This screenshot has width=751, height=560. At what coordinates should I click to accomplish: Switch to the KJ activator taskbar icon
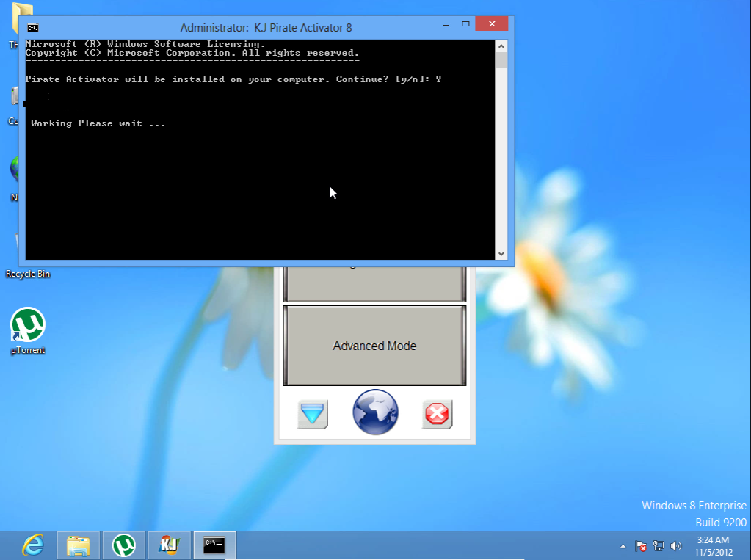click(169, 545)
